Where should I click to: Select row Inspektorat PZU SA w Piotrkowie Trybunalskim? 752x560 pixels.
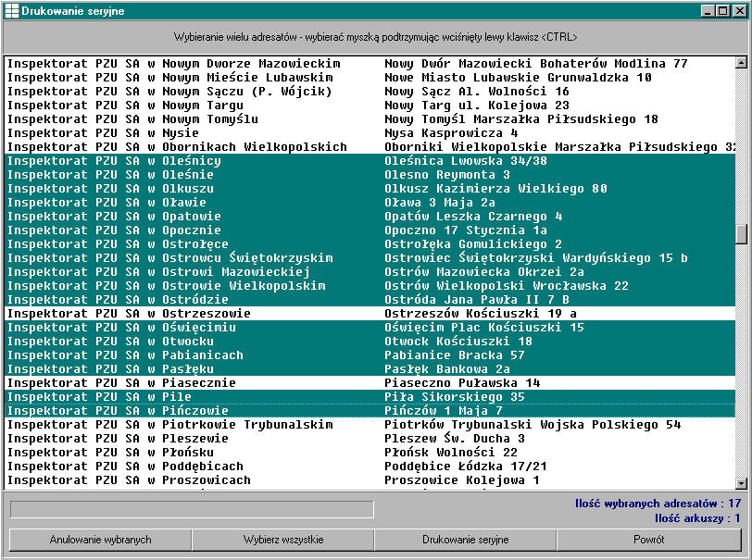point(370,425)
